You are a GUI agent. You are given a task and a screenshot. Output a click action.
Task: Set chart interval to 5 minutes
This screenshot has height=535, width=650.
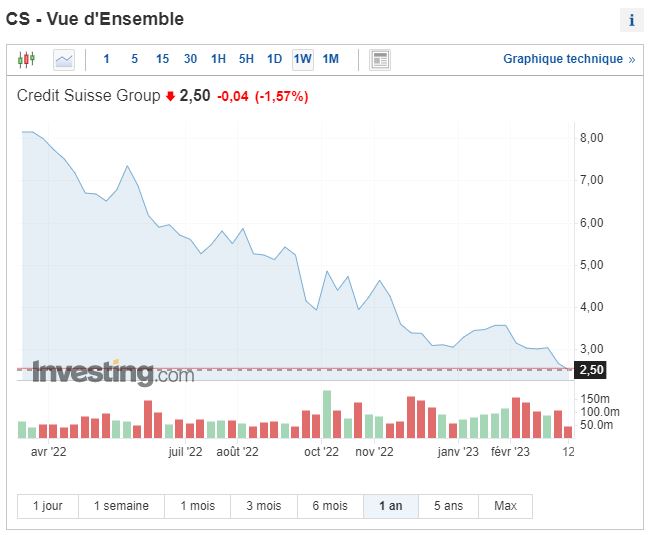[x=134, y=60]
